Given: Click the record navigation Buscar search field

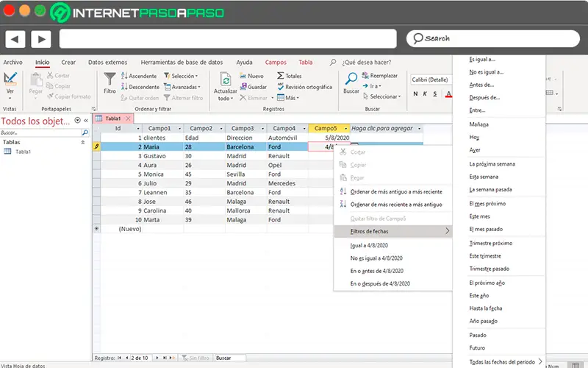Looking at the screenshot, I should point(229,358).
